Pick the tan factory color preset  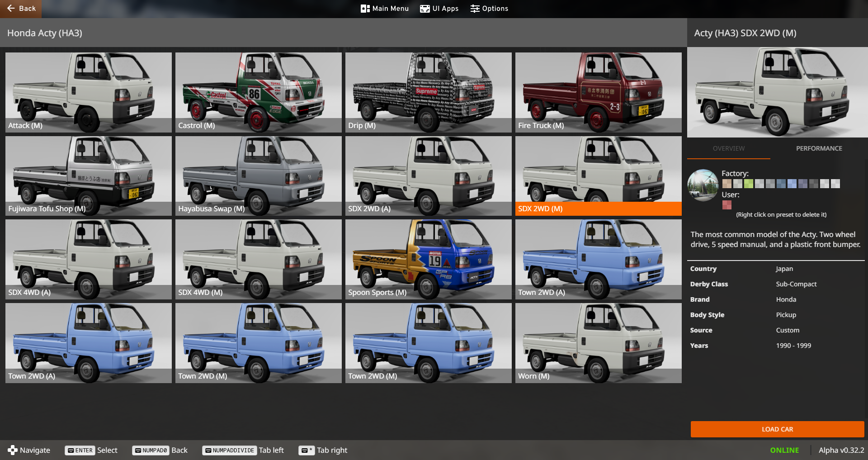727,184
